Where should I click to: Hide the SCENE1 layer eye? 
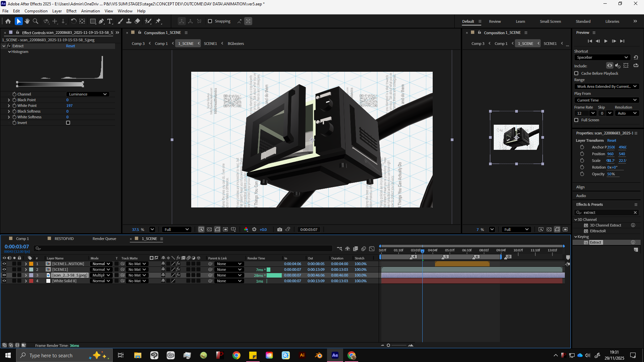tap(4, 269)
